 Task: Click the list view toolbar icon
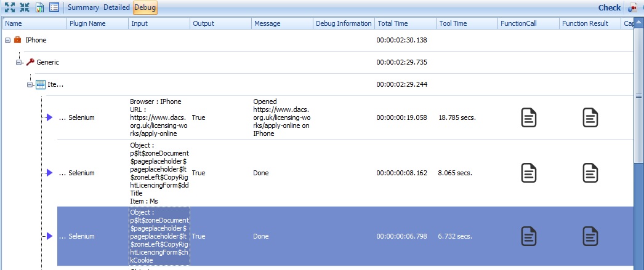click(54, 7)
